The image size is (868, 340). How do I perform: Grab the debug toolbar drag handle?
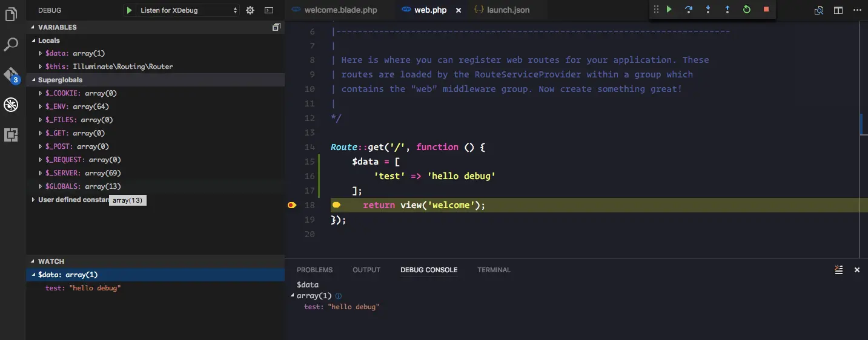[655, 10]
